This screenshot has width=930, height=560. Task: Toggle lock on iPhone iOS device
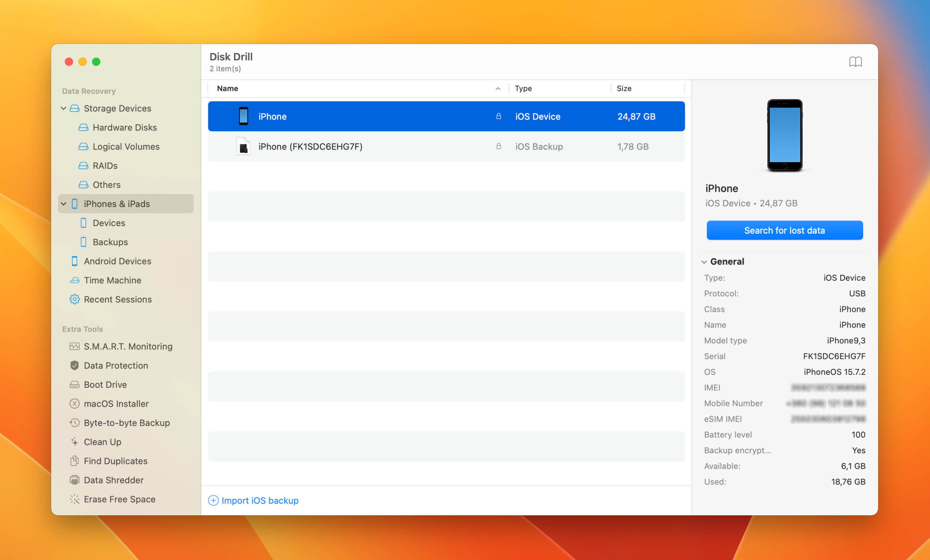[x=498, y=116]
